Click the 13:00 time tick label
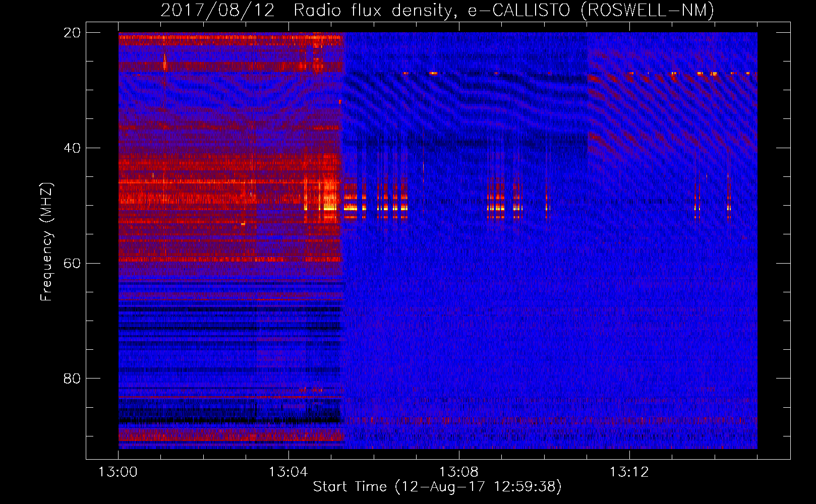816x504 pixels. [x=118, y=472]
